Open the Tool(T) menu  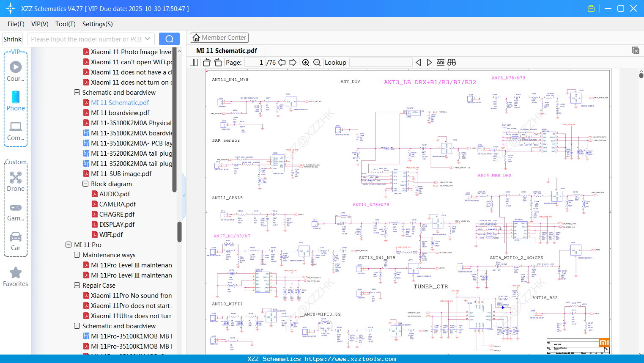[x=65, y=24]
